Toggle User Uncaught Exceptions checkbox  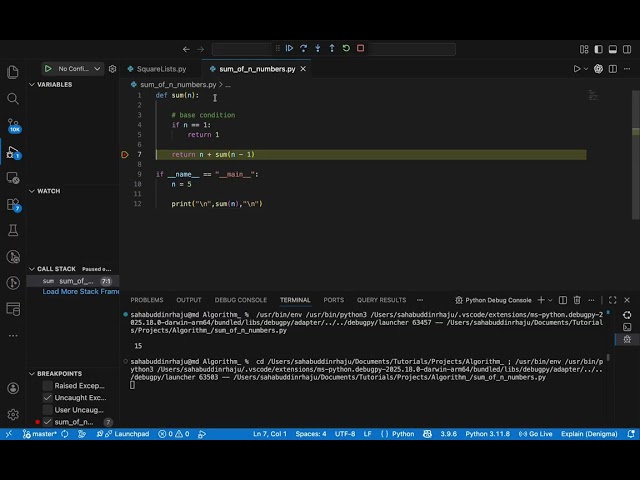pos(47,409)
